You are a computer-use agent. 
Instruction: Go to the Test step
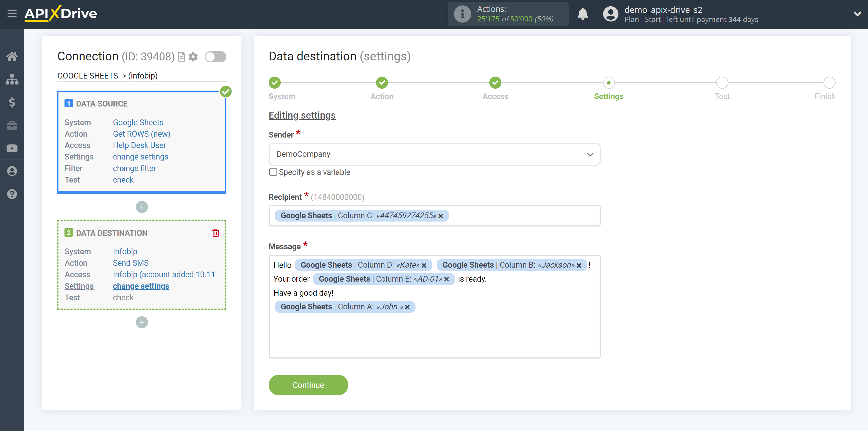(x=722, y=82)
